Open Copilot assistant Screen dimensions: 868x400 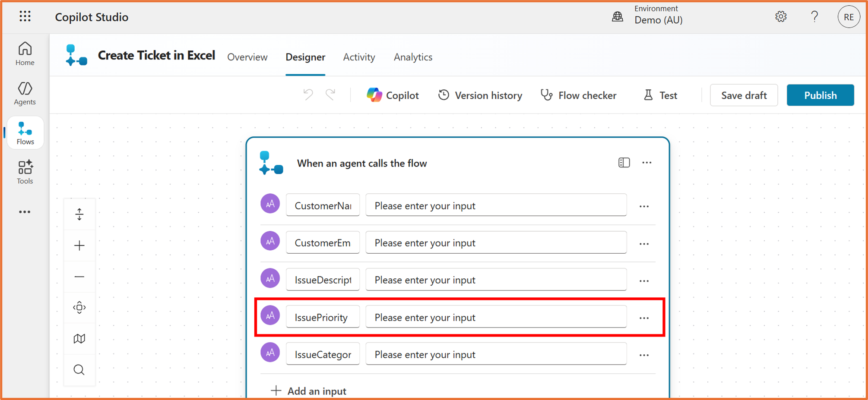coord(393,95)
